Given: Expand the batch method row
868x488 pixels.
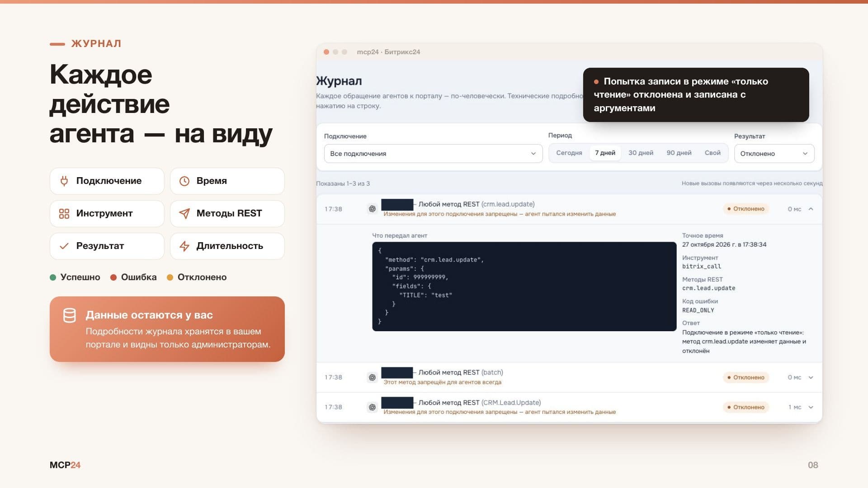Looking at the screenshot, I should coord(811,377).
